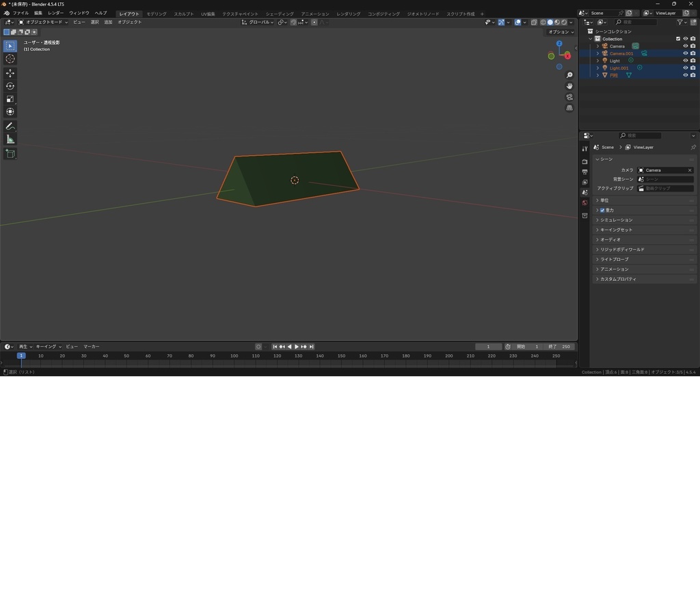Hide Light.001 in viewport
The image size is (700, 607).
tap(685, 68)
